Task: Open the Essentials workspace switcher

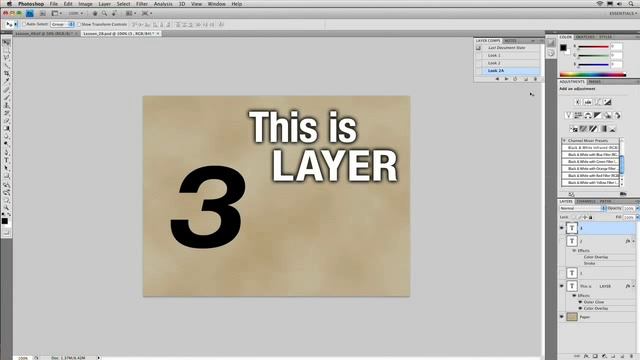Action: [623, 13]
